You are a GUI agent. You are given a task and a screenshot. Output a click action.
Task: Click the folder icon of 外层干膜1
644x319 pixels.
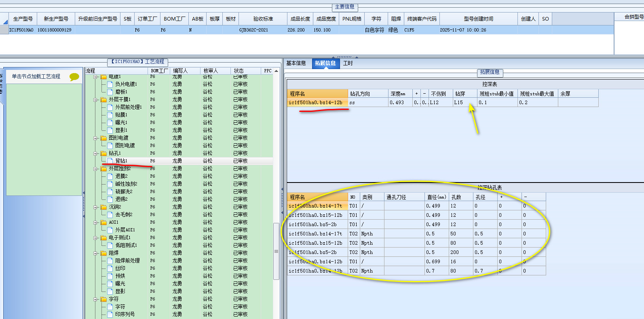[104, 99]
